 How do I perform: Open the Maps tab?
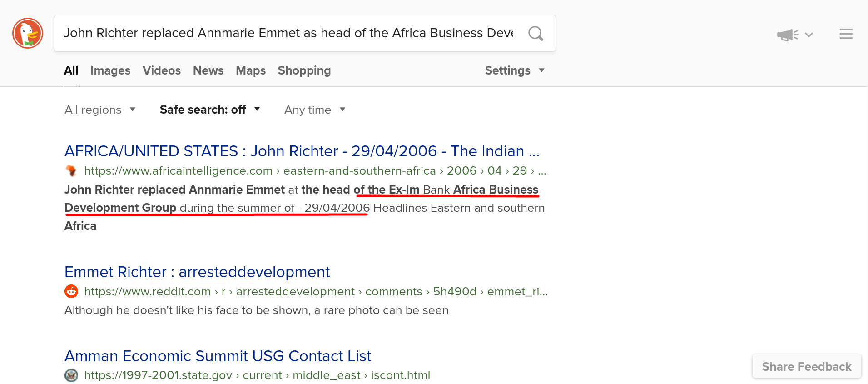pos(251,70)
